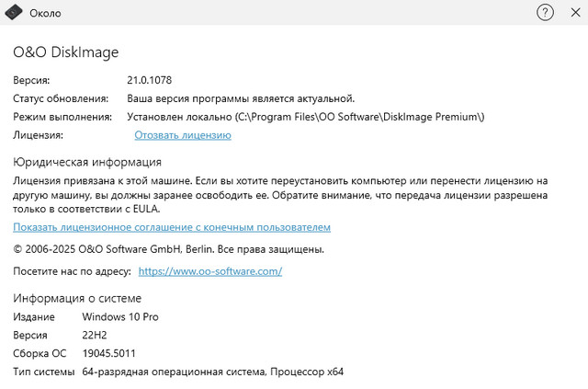Image resolution: width=588 pixels, height=389 pixels.
Task: Click the O&O DiskImage heading
Action: (x=65, y=52)
